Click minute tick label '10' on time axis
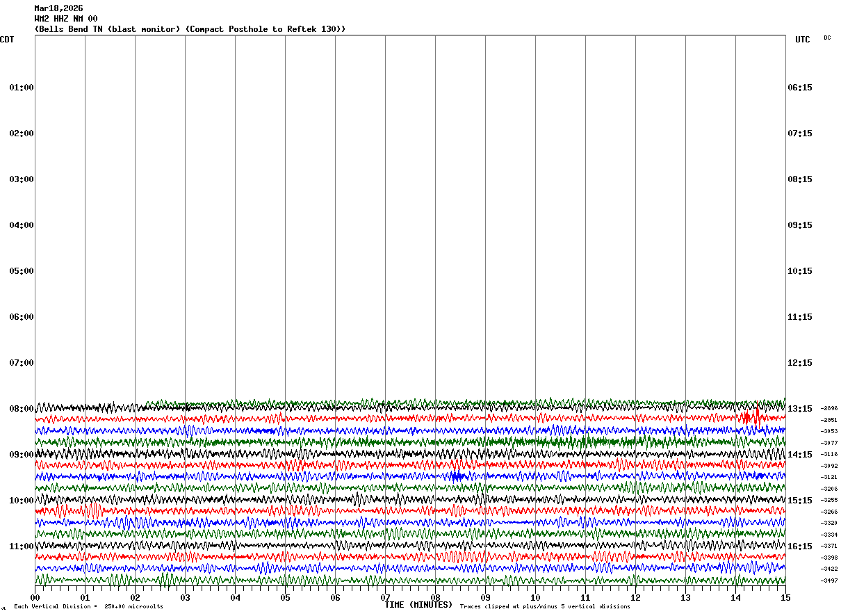 (x=535, y=598)
